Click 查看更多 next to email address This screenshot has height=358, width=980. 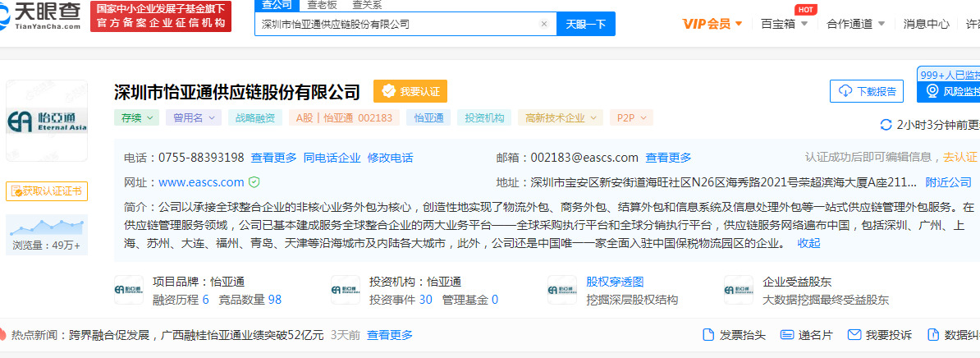coord(668,158)
